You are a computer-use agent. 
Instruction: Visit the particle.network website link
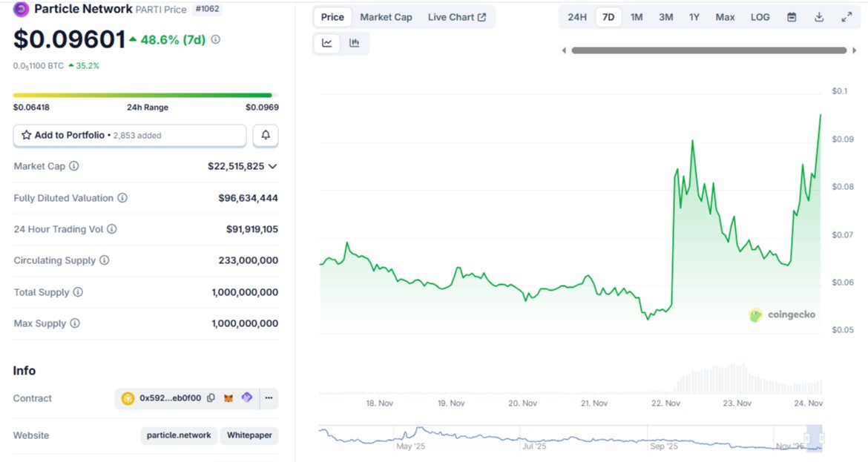[178, 435]
